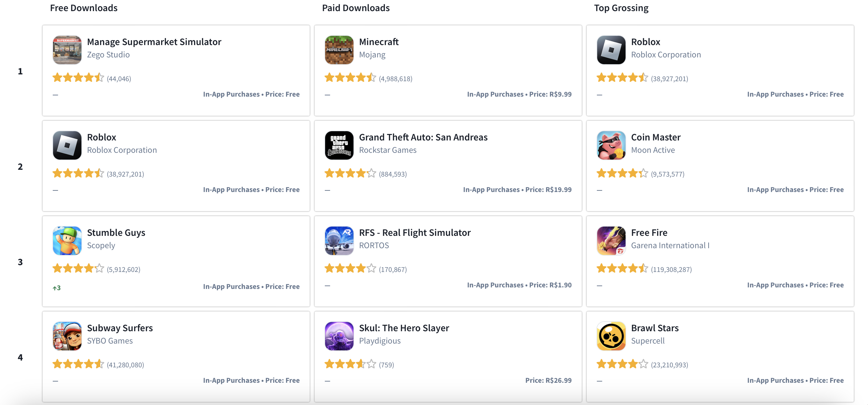Switch to the Paid Downloads column header
This screenshot has width=868, height=405.
pyautogui.click(x=355, y=7)
